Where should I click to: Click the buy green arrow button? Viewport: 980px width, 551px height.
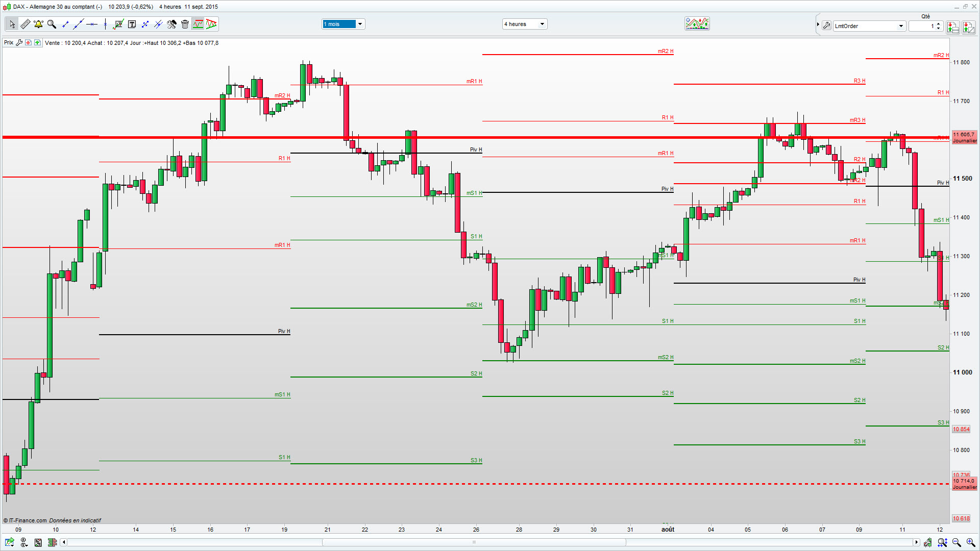point(37,43)
